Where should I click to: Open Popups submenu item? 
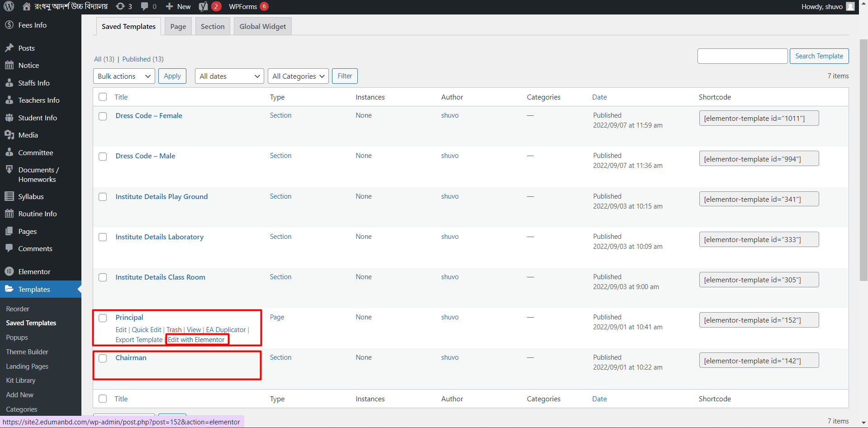[x=17, y=338]
